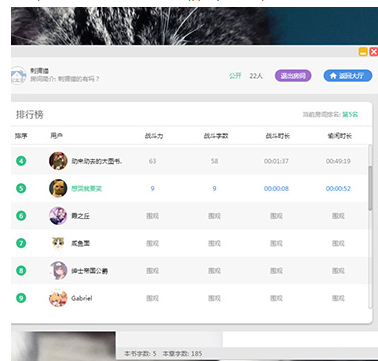Click the last column header 偷闲时长
Viewport: 378px width, 361px height.
[x=339, y=136]
